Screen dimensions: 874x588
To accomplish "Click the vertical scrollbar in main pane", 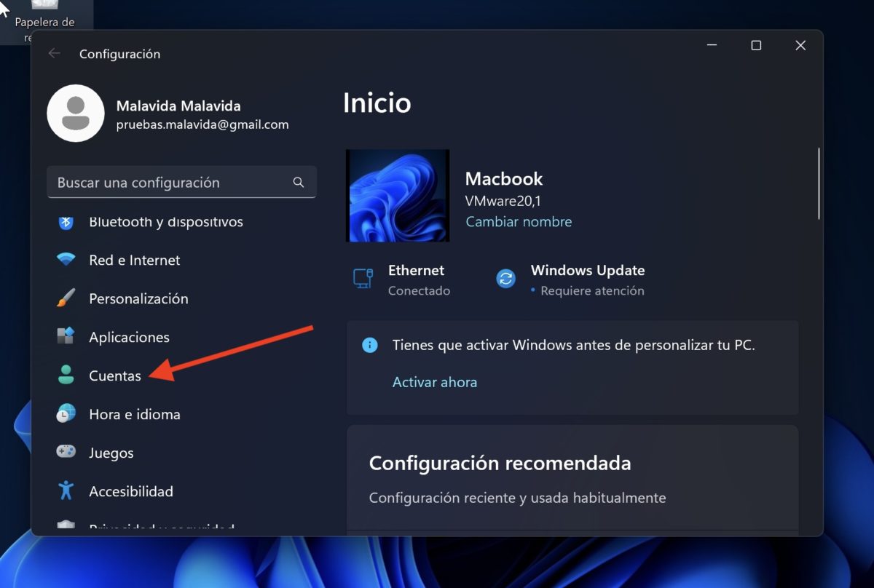I will (x=819, y=183).
